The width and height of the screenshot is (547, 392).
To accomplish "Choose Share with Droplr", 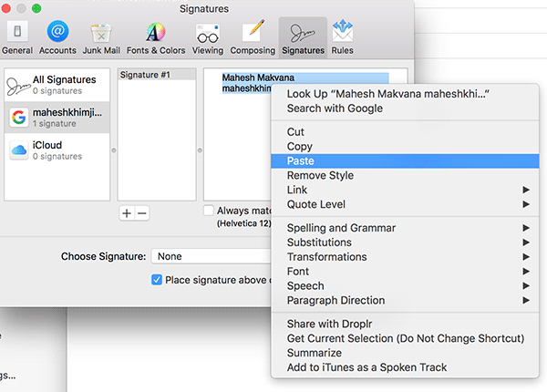I will pos(405,324).
